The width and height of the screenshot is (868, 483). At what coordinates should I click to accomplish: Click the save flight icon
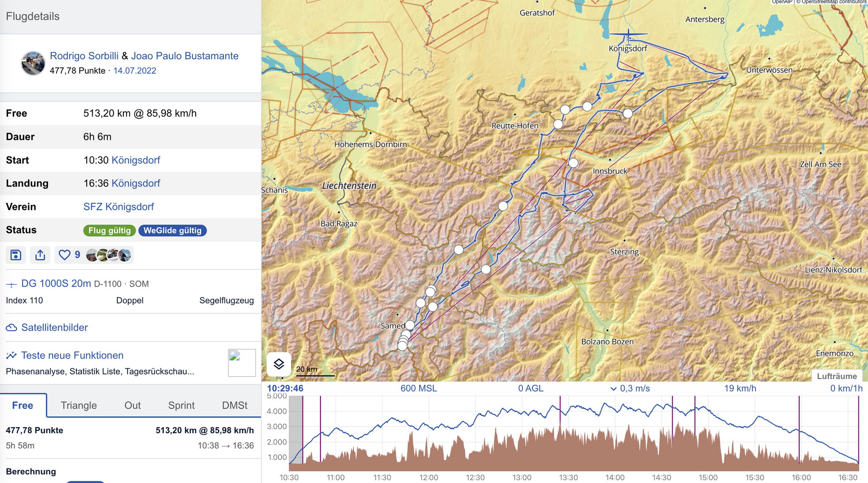[x=16, y=255]
